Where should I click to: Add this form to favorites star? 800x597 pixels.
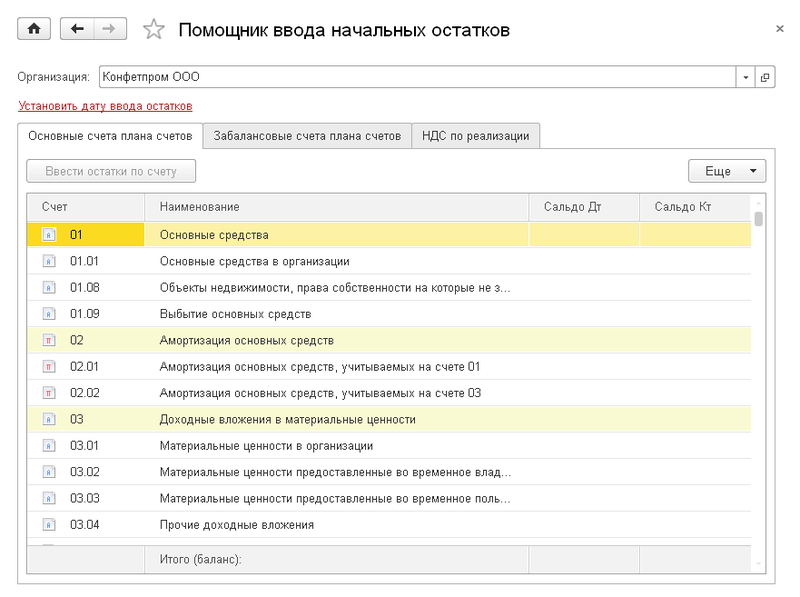click(154, 29)
